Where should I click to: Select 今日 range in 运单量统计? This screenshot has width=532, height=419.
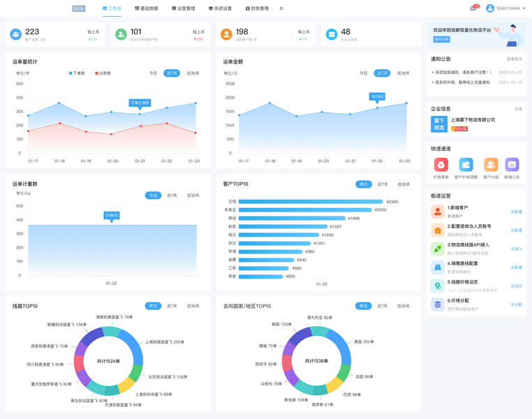pos(154,73)
